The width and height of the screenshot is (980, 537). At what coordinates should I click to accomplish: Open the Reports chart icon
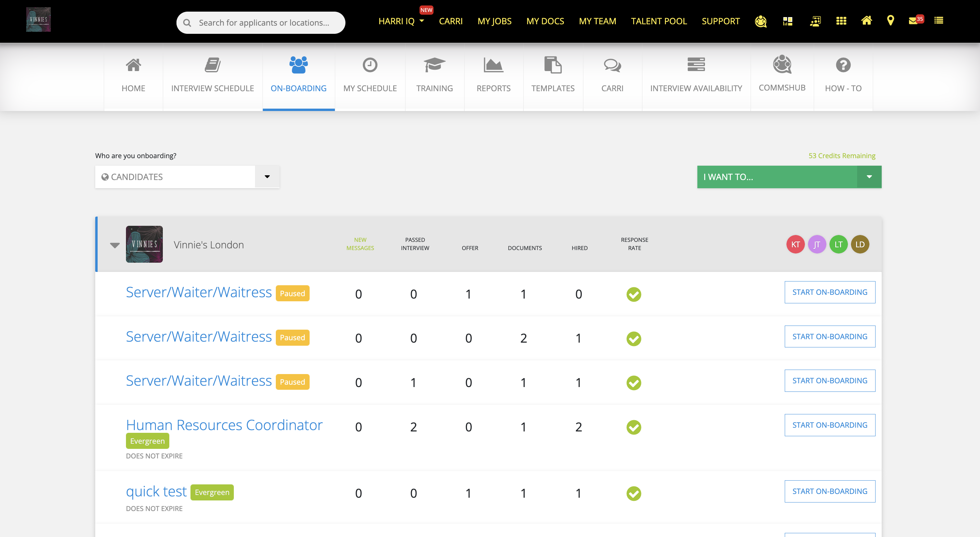[x=494, y=65]
